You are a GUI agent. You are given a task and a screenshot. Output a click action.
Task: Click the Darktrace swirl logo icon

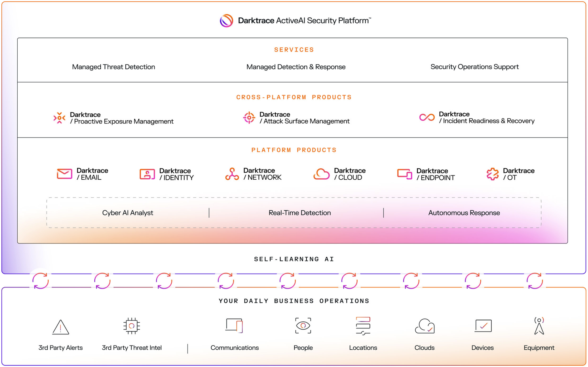click(x=226, y=21)
